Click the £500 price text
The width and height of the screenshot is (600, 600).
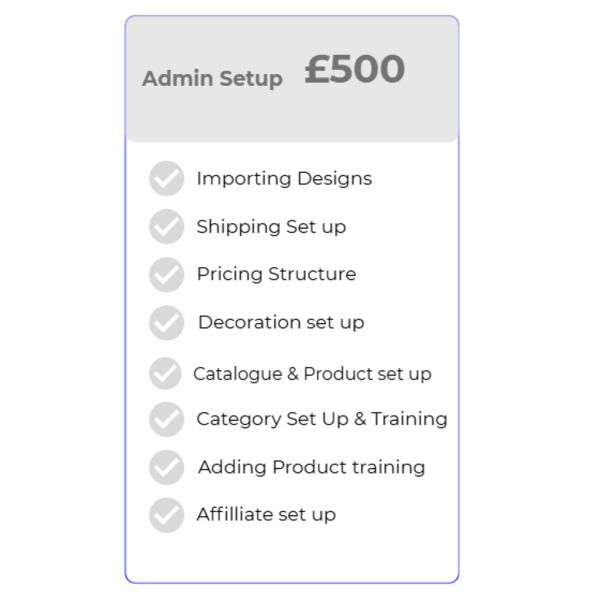coord(354,70)
